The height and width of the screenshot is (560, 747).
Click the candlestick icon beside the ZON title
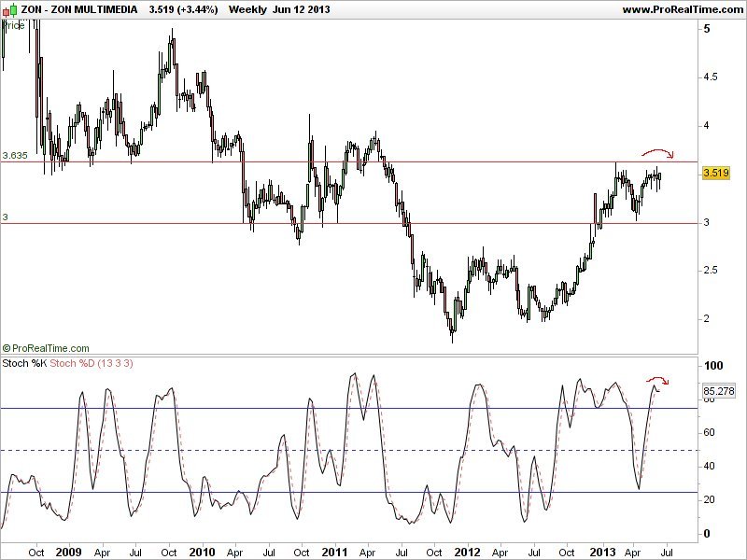click(9, 9)
